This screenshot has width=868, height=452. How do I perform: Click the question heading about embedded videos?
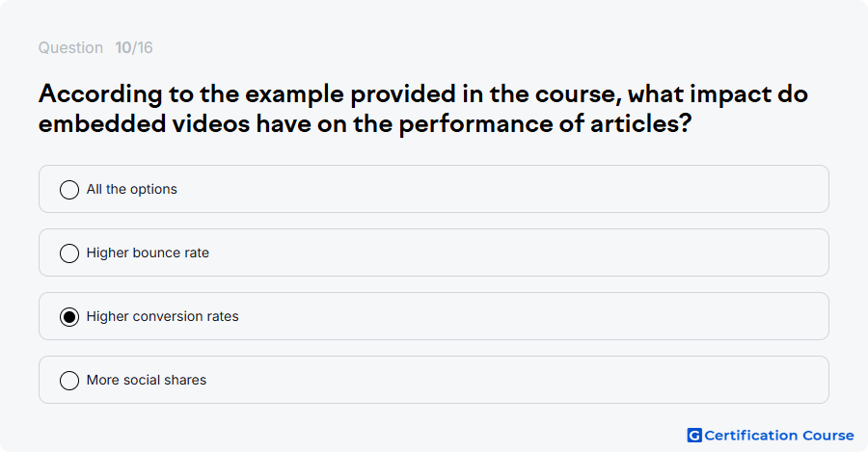tap(423, 109)
